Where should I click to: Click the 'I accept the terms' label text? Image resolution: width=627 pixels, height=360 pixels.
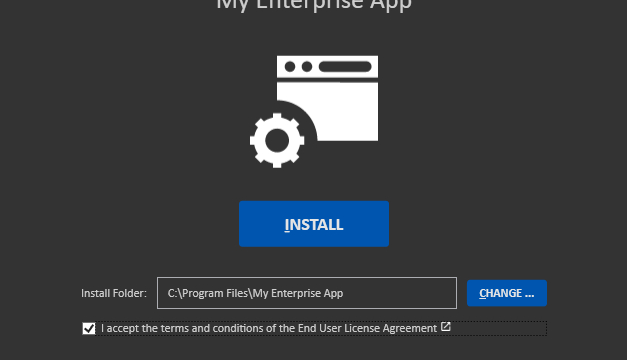coord(142,328)
